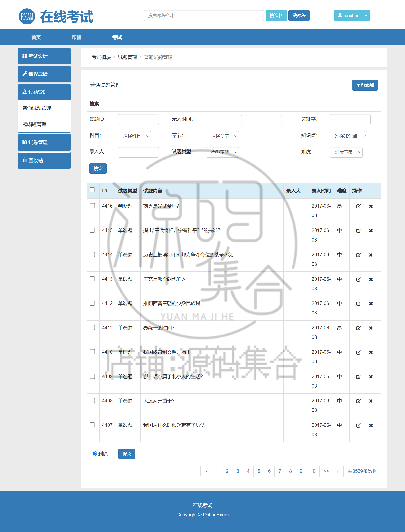This screenshot has height=532, width=405.
Task: Toggle select-all checkbox in table header
Action: point(92,190)
